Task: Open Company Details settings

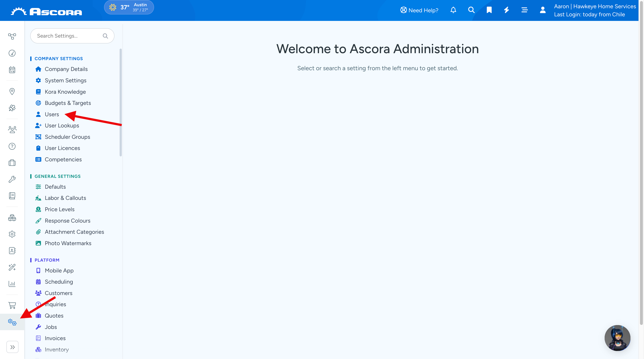Action: coord(61,69)
